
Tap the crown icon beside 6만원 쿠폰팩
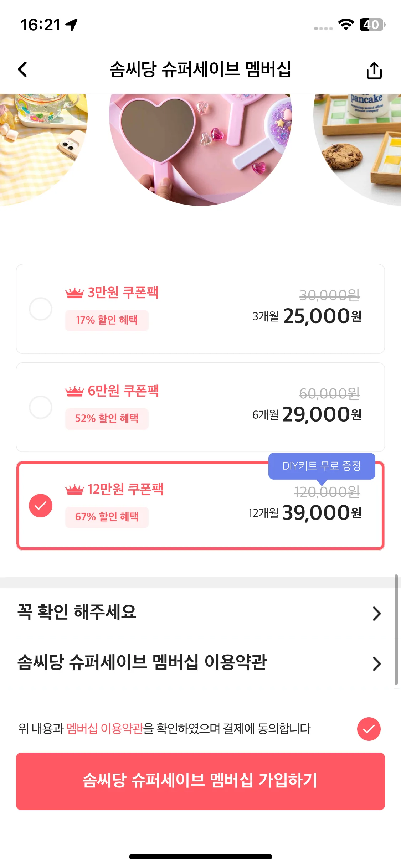click(x=74, y=391)
